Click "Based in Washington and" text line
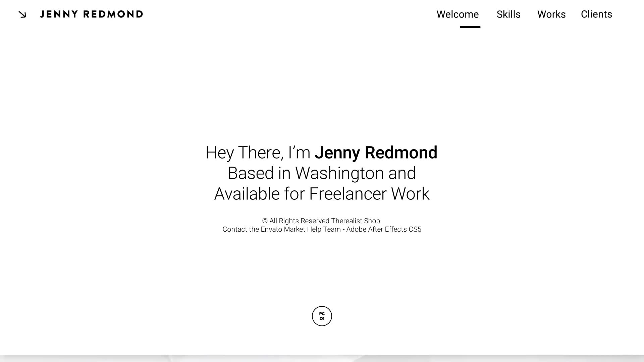644x362 pixels. pos(322,173)
